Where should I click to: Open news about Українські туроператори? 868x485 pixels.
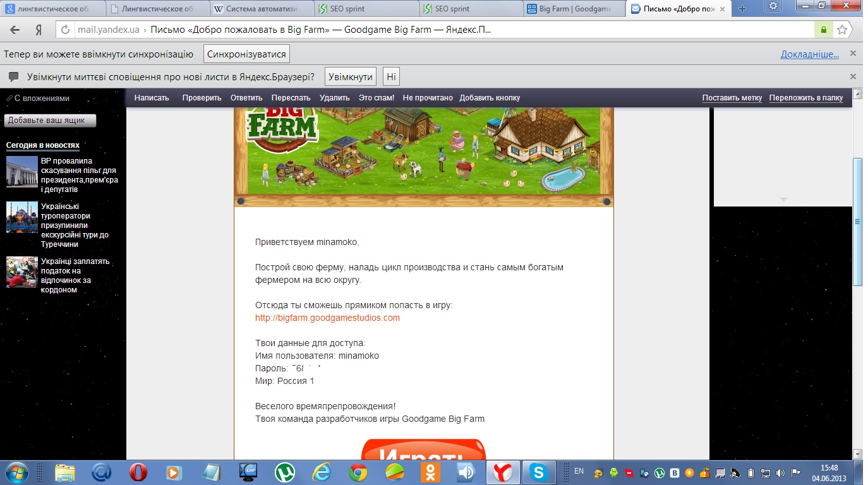click(75, 225)
